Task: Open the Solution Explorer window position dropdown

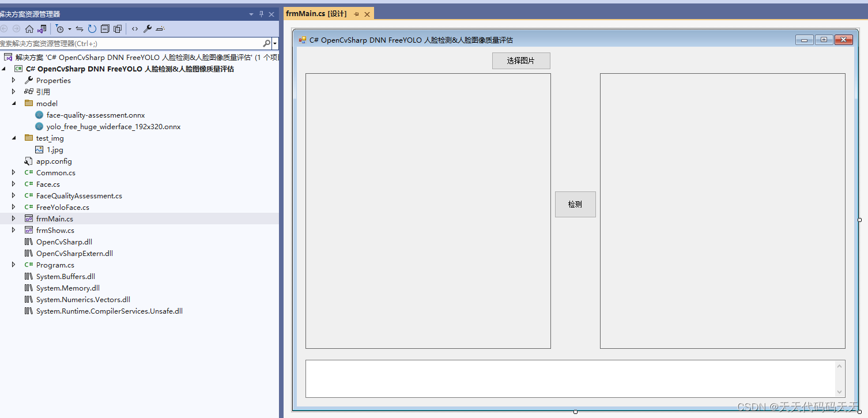Action: pyautogui.click(x=251, y=14)
